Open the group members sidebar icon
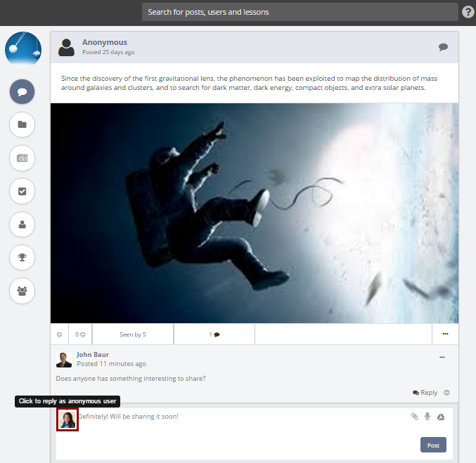Image resolution: width=476 pixels, height=463 pixels. coord(22,291)
